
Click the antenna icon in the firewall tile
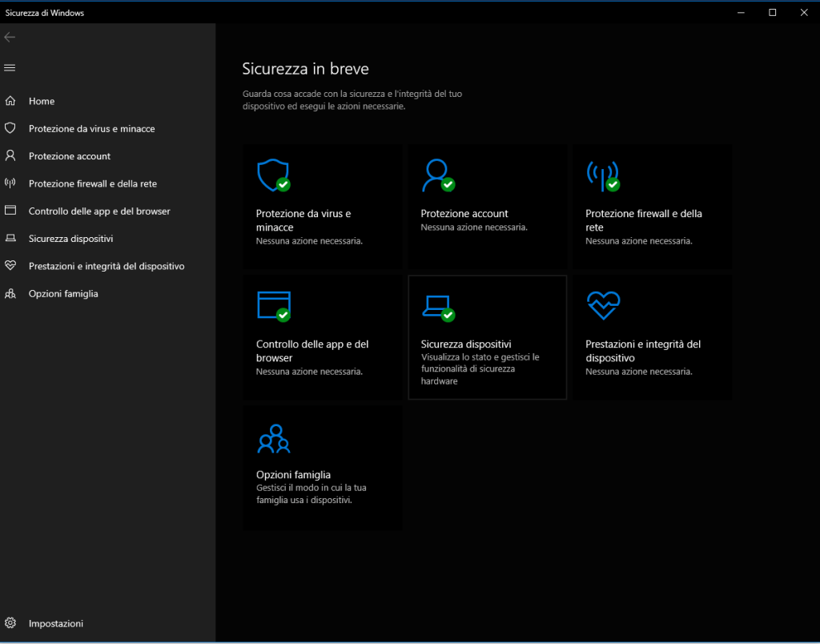click(602, 175)
